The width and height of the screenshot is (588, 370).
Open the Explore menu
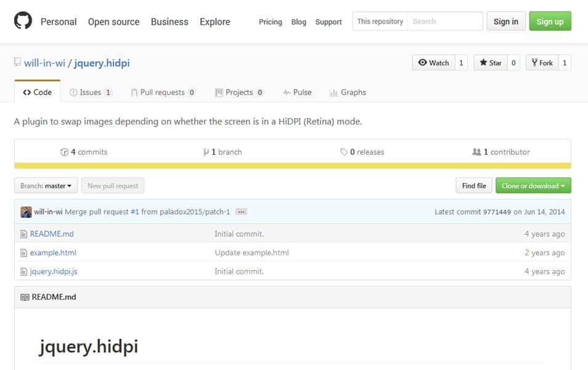click(x=214, y=22)
